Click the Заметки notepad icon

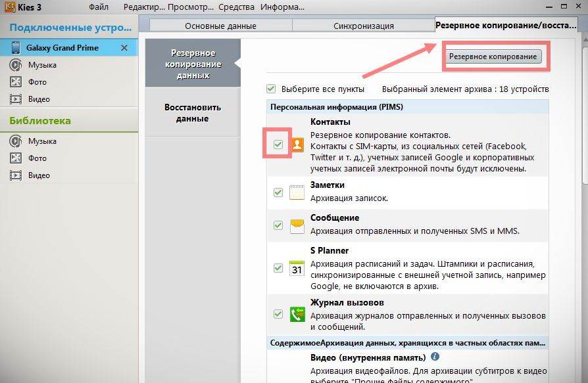297,192
